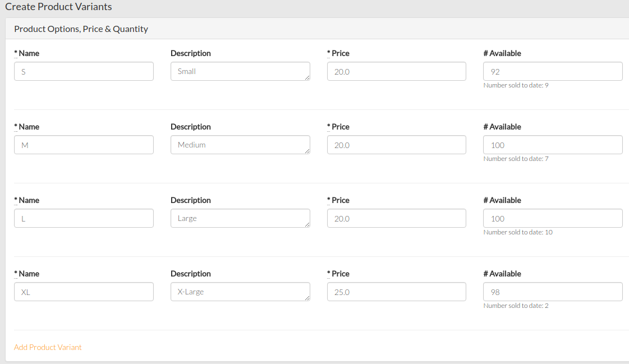Click the Medium textarea resize corner
629x364 pixels.
point(307,151)
